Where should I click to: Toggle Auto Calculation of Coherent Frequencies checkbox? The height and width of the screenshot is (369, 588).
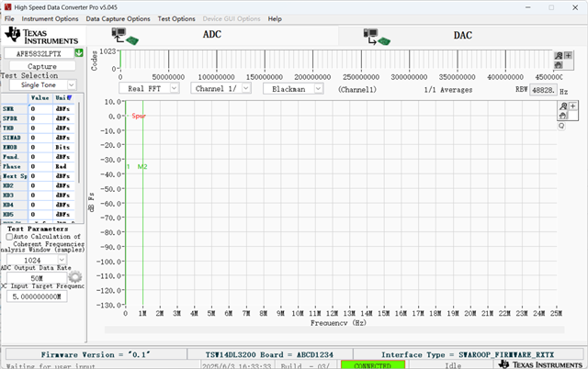(x=9, y=237)
